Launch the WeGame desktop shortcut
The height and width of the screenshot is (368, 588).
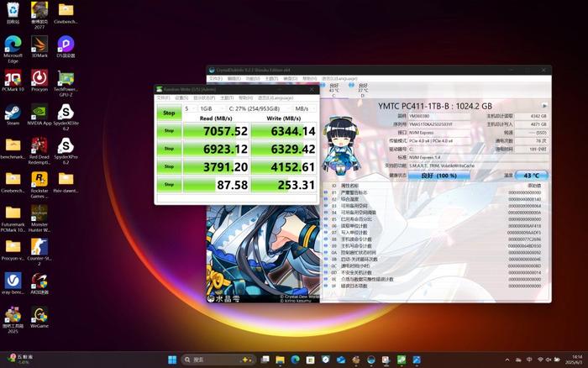39,317
